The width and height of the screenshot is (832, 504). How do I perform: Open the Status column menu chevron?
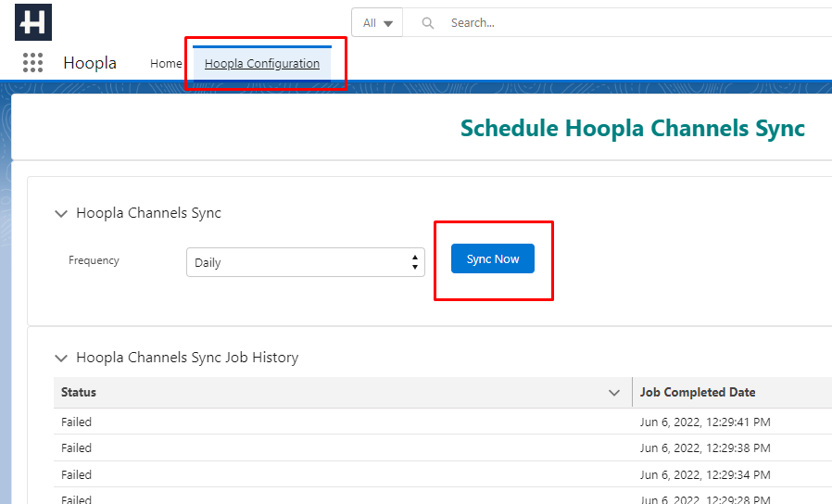(x=614, y=393)
